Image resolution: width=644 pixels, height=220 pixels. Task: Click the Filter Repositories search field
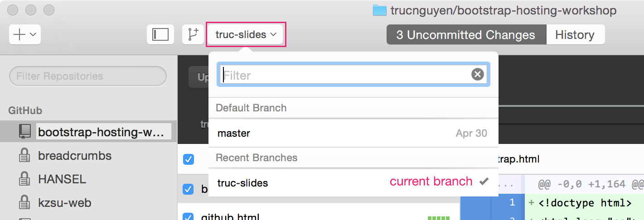coord(88,76)
